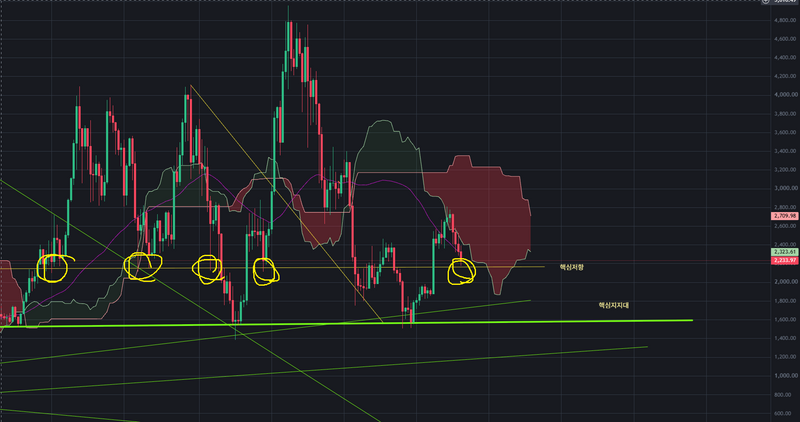Viewport: 800px width, 422px height.
Task: Click the 1,200.00 price axis label
Action: (x=786, y=357)
